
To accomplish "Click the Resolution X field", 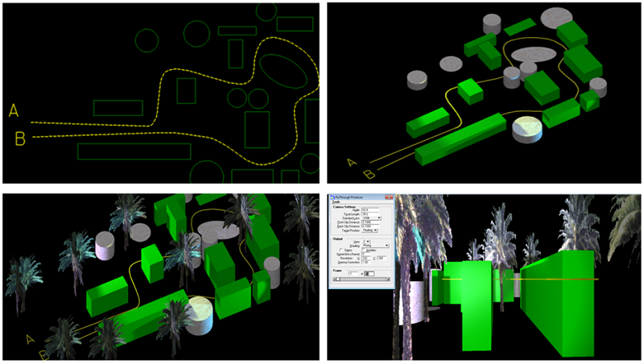I will pos(365,258).
